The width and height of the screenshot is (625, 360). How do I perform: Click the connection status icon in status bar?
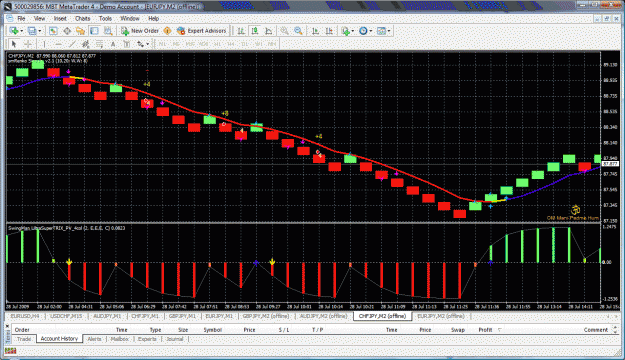10,351
